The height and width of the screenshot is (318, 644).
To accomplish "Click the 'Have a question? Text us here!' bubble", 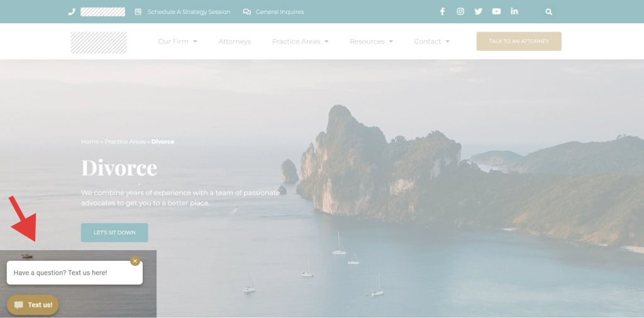I will pyautogui.click(x=75, y=273).
